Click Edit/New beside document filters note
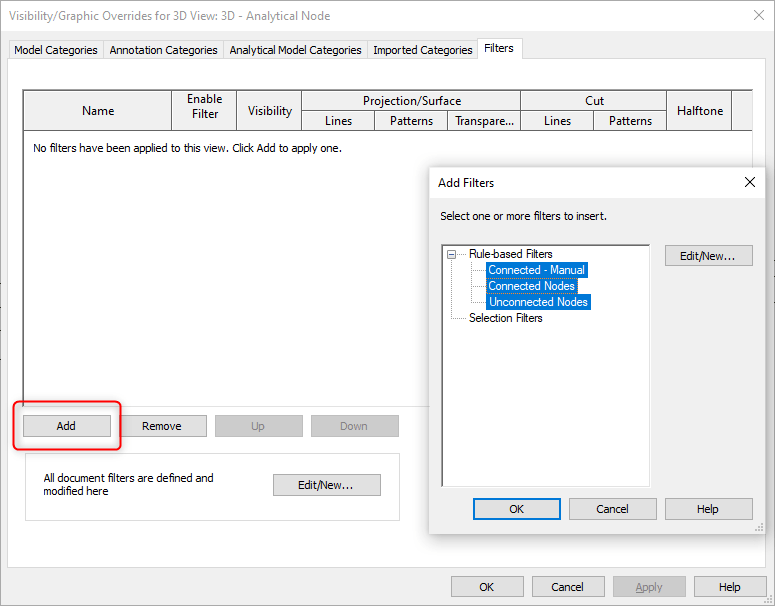 point(326,485)
